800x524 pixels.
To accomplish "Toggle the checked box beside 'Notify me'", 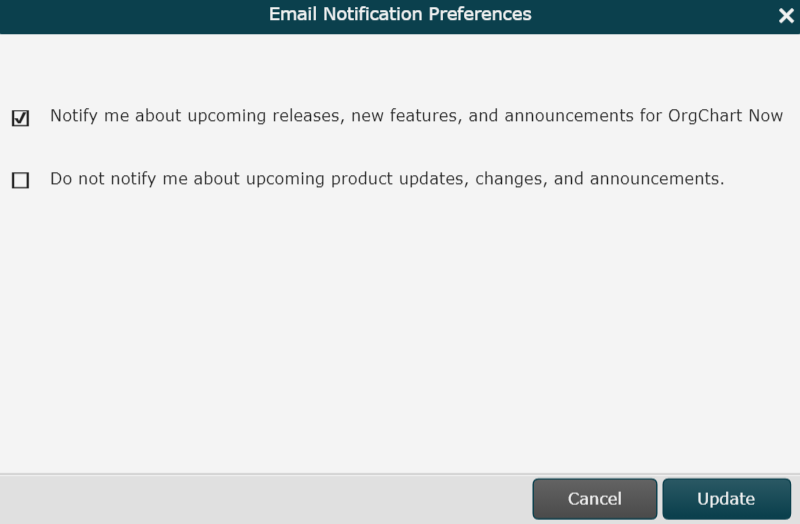I will pos(20,118).
